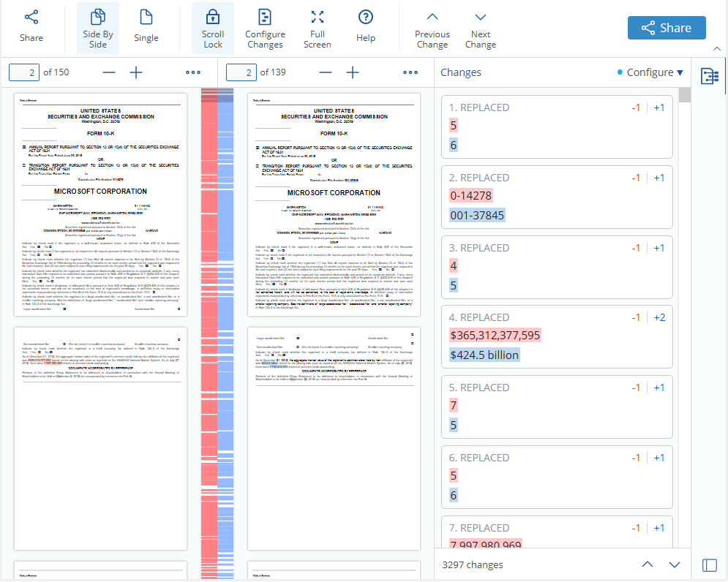Enter Full Screen mode
This screenshot has height=582, width=728.
click(x=317, y=28)
